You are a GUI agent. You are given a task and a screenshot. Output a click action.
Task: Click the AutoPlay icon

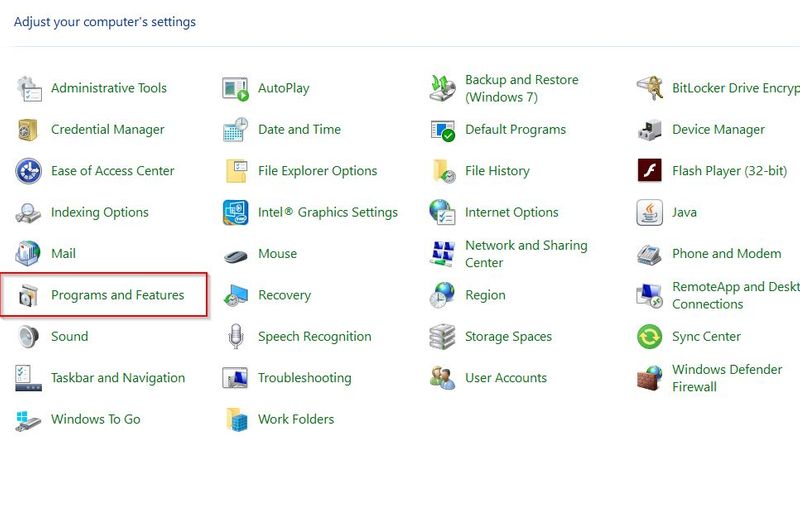click(236, 88)
